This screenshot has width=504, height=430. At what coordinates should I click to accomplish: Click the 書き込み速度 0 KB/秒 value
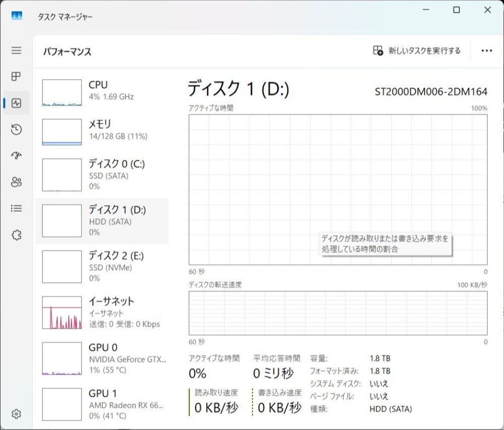pyautogui.click(x=280, y=408)
